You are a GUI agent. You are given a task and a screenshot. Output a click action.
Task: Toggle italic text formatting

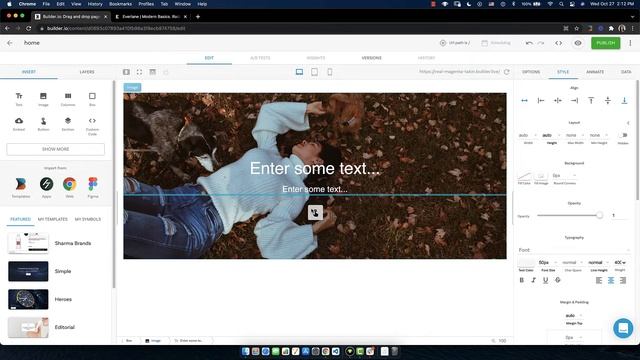pyautogui.click(x=533, y=280)
